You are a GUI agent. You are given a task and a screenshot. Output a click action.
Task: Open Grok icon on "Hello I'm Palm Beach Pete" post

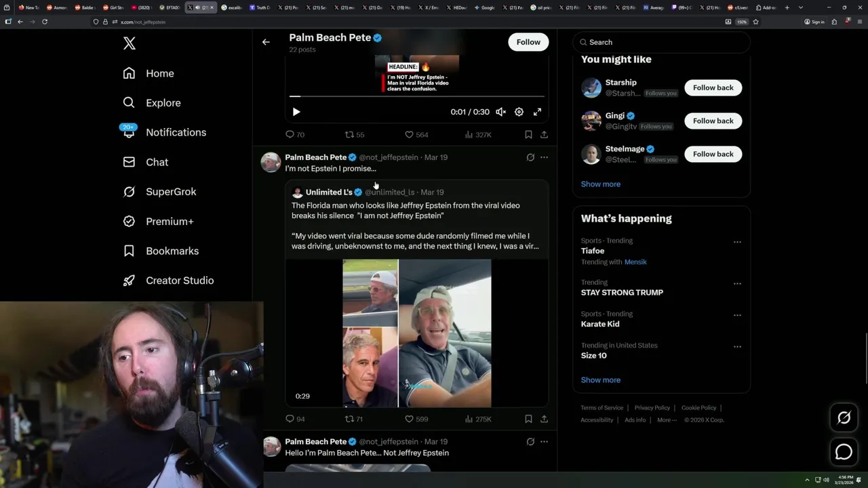pyautogui.click(x=530, y=442)
